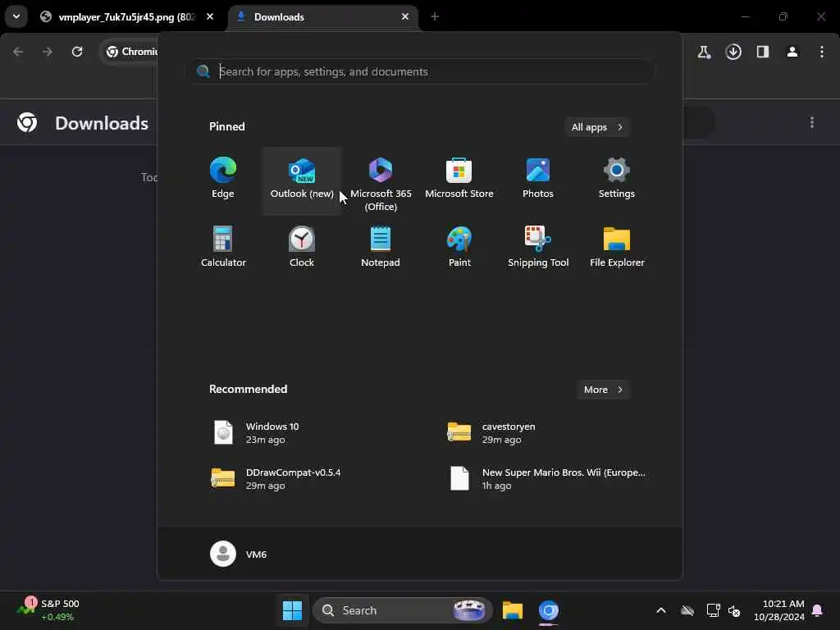Open the S&P 500 widget on taskbar
Viewport: 840px width, 630px height.
coord(48,610)
